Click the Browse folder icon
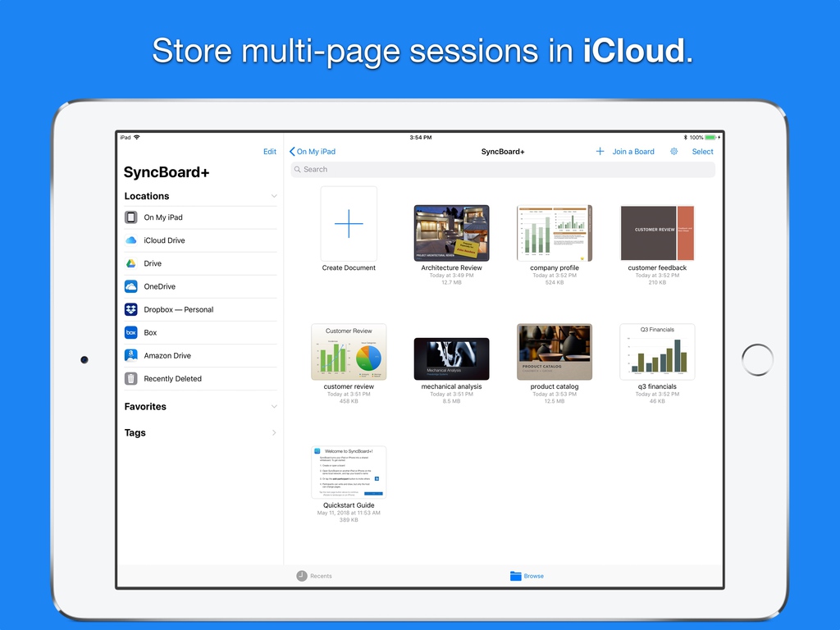The width and height of the screenshot is (840, 630). (x=515, y=576)
